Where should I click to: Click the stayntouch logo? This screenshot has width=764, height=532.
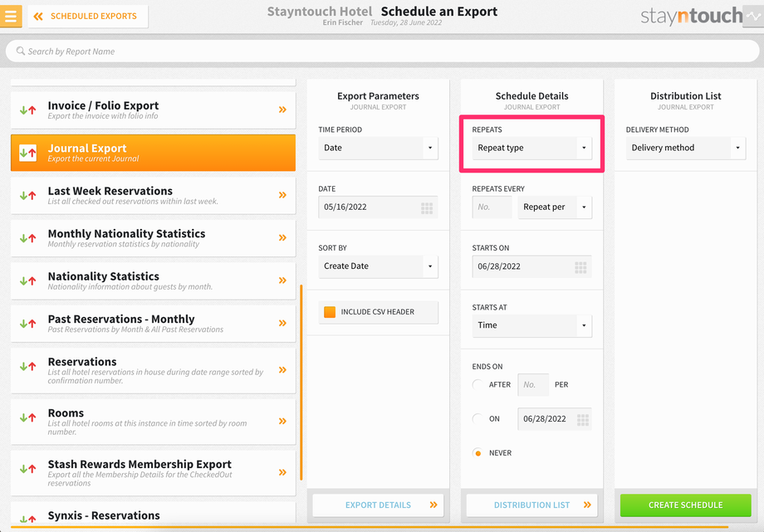(x=692, y=16)
